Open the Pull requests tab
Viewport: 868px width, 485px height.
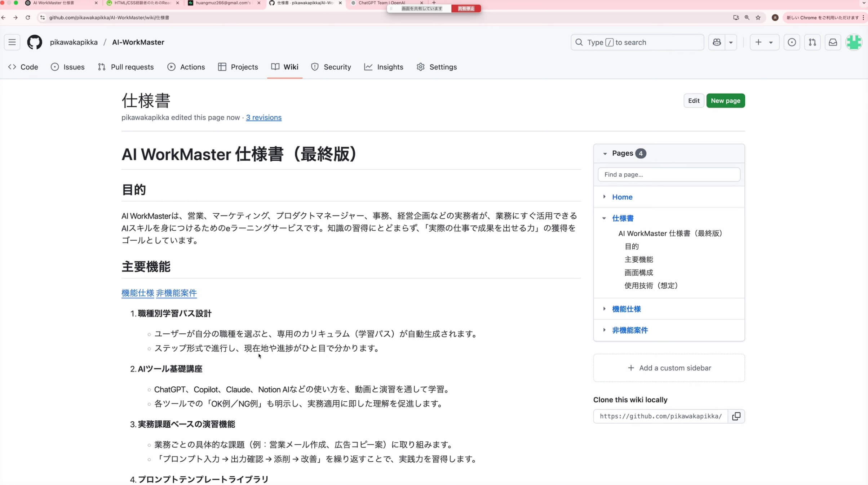tap(126, 67)
